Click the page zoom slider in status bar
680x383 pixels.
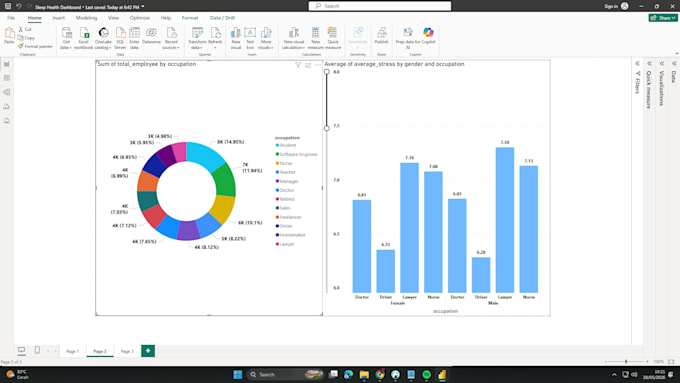click(x=626, y=361)
